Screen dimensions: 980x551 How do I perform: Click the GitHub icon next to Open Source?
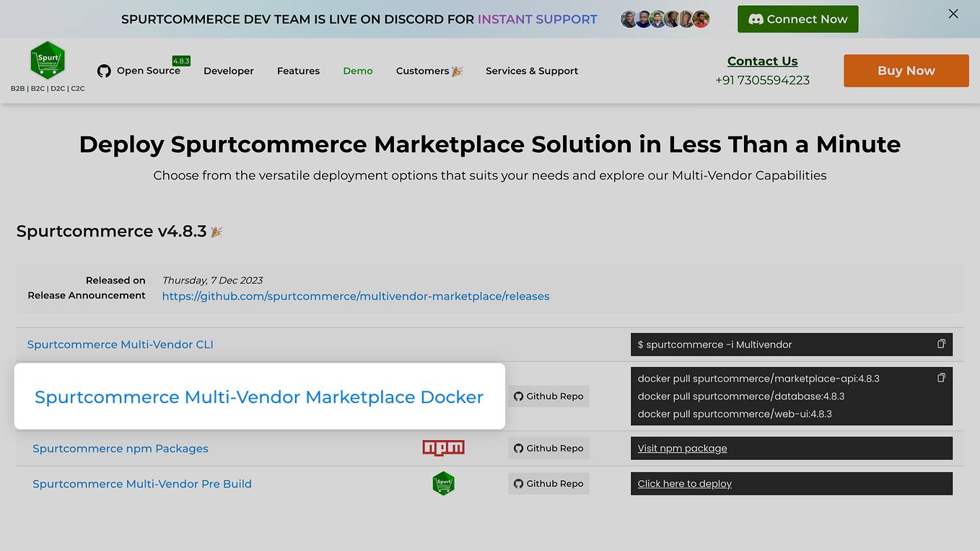click(x=104, y=71)
